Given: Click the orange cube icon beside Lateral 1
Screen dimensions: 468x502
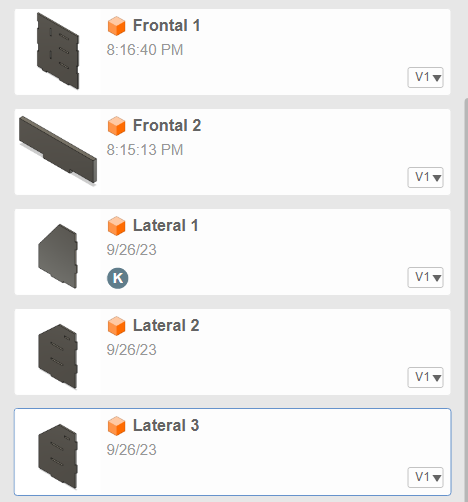Looking at the screenshot, I should coord(116,226).
